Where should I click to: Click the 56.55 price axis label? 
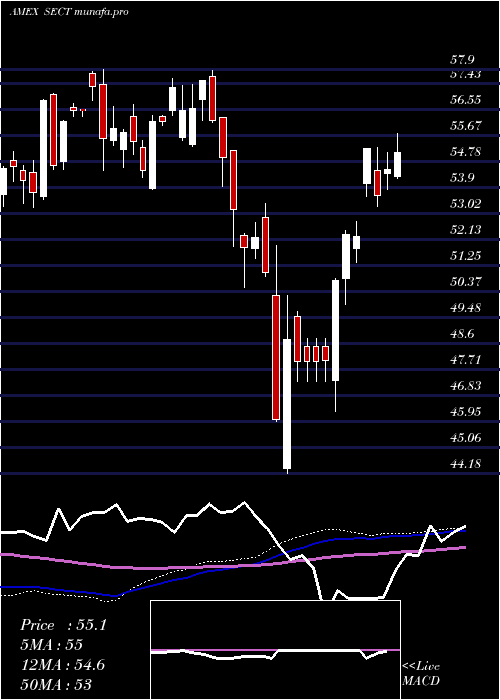coord(466,99)
